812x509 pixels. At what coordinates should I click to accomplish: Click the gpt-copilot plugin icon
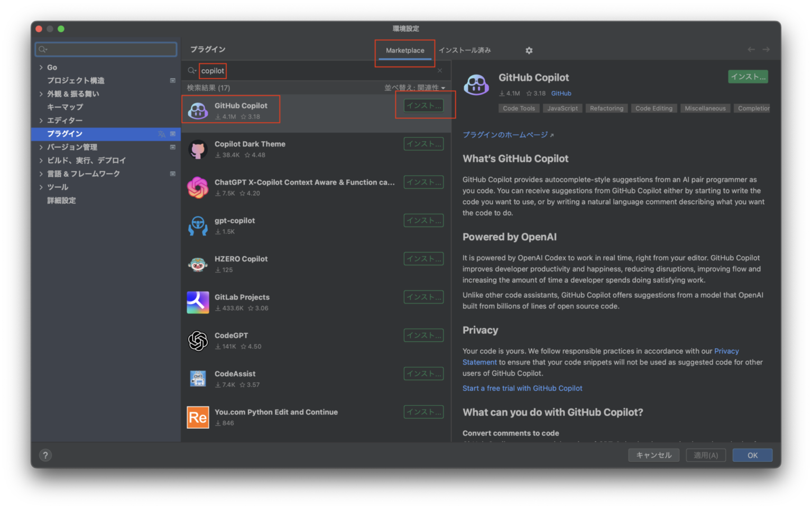pos(198,226)
